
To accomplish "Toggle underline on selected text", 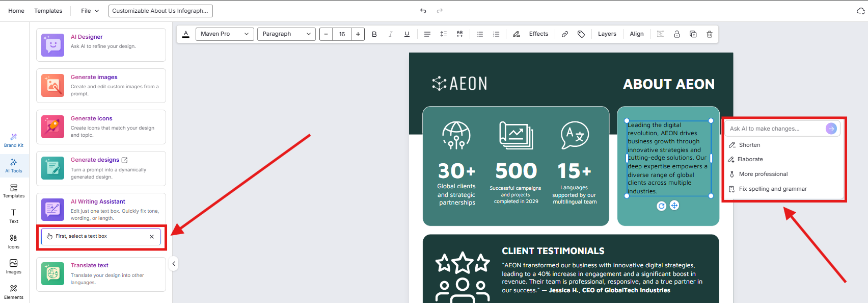I will point(406,34).
